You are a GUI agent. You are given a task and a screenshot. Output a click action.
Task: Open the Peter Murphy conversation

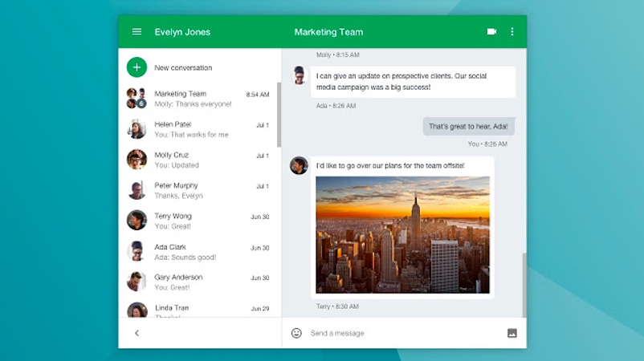[x=198, y=190]
